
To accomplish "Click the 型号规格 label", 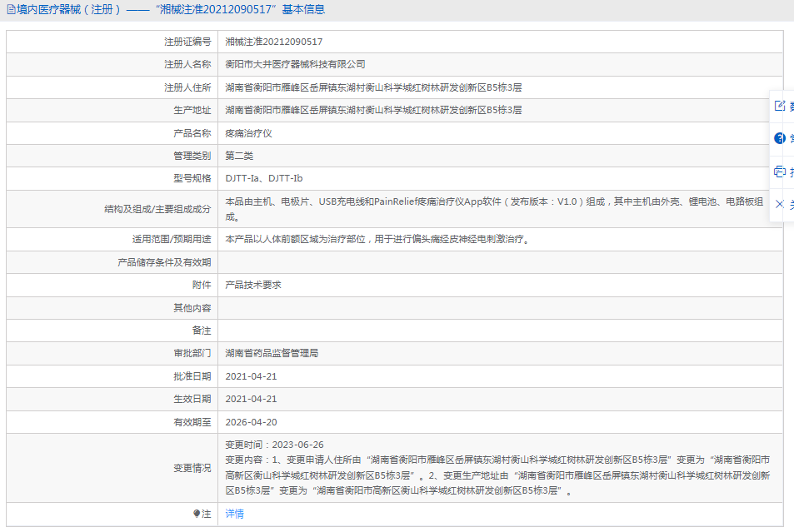I will tap(192, 178).
